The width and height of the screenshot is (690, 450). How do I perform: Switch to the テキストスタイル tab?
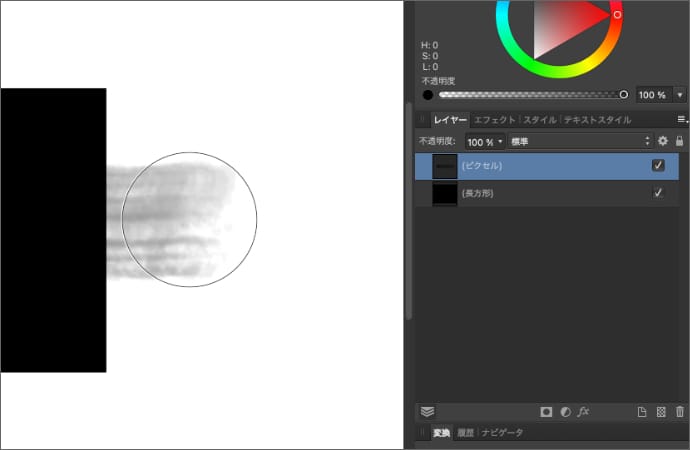coord(598,120)
